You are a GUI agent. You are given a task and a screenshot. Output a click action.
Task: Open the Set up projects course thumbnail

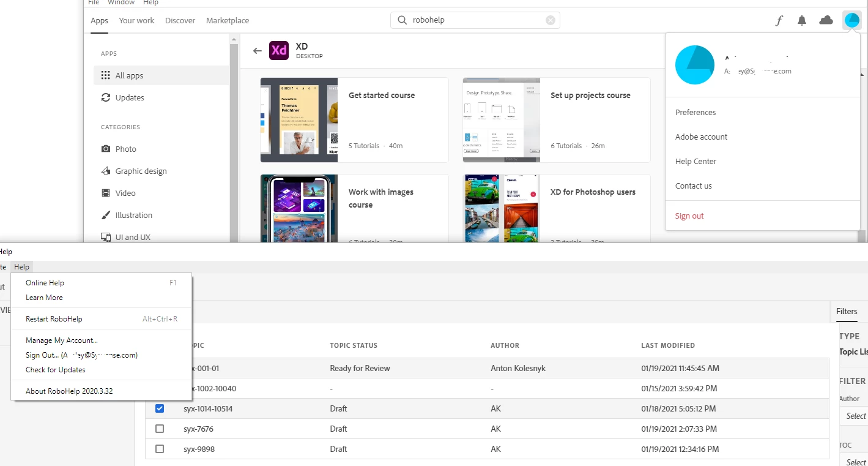tap(502, 120)
